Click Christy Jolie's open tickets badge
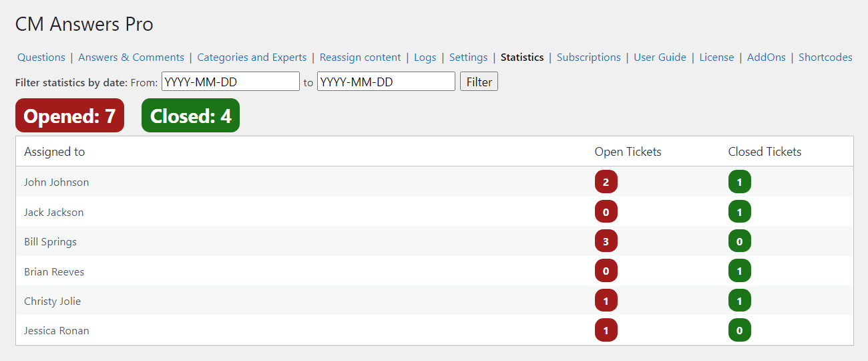 click(x=606, y=301)
